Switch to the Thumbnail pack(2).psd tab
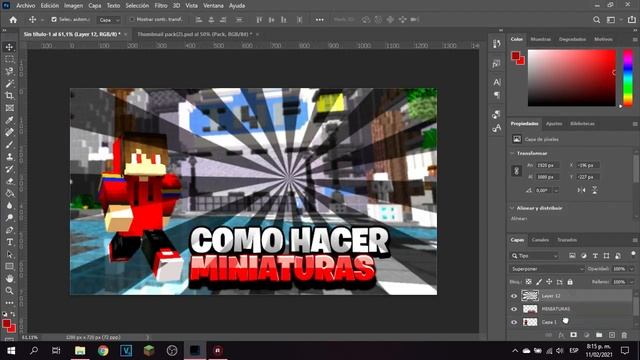The height and width of the screenshot is (360, 640). [x=194, y=34]
